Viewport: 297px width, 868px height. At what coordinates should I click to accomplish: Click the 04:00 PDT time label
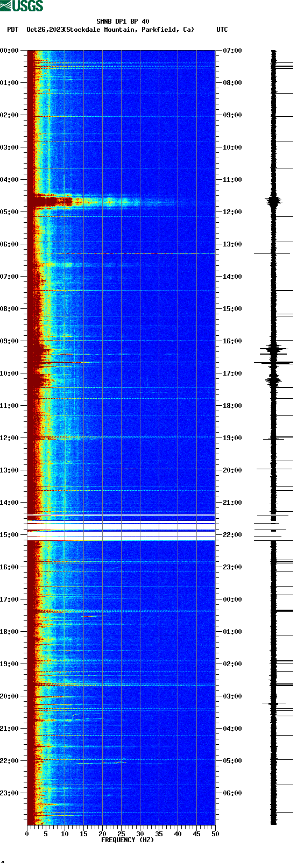click(x=10, y=180)
